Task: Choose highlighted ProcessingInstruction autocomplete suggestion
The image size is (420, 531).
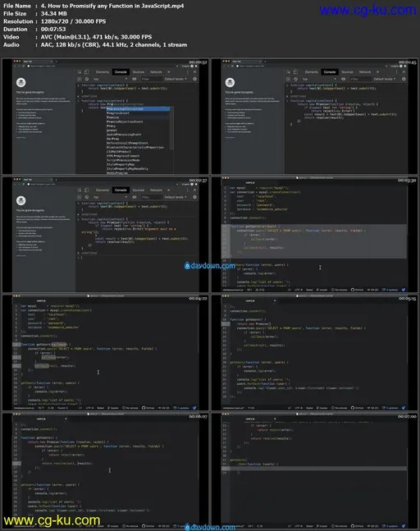Action: (138, 108)
